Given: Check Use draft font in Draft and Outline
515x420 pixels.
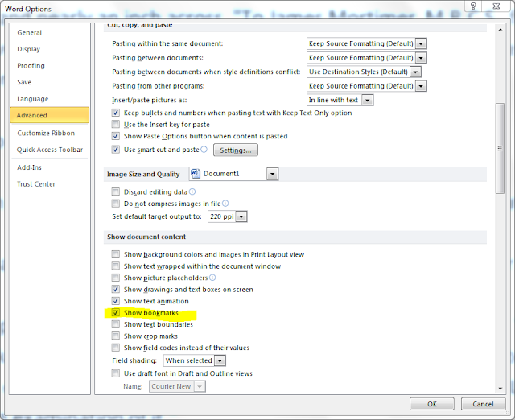Looking at the screenshot, I should (x=116, y=373).
